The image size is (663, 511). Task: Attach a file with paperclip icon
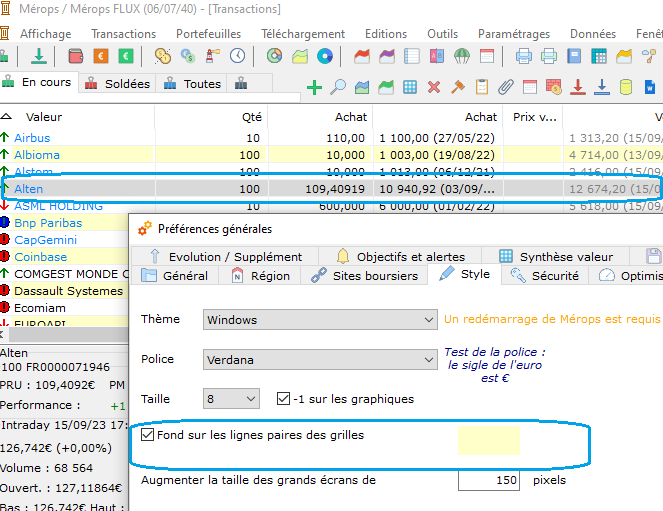pos(506,87)
